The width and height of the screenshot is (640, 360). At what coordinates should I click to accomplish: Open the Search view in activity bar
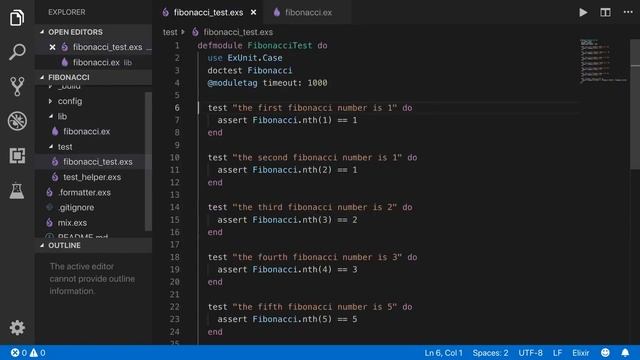pos(17,52)
